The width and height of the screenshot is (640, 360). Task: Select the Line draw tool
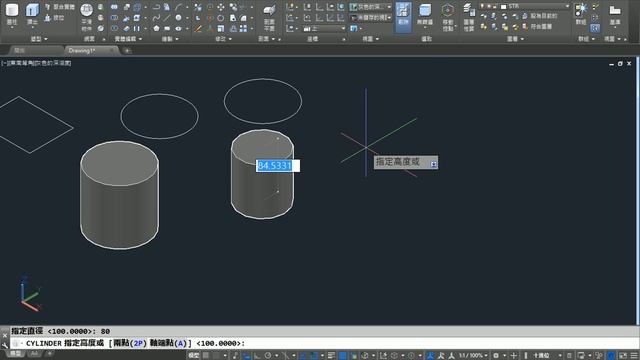pos(167,18)
